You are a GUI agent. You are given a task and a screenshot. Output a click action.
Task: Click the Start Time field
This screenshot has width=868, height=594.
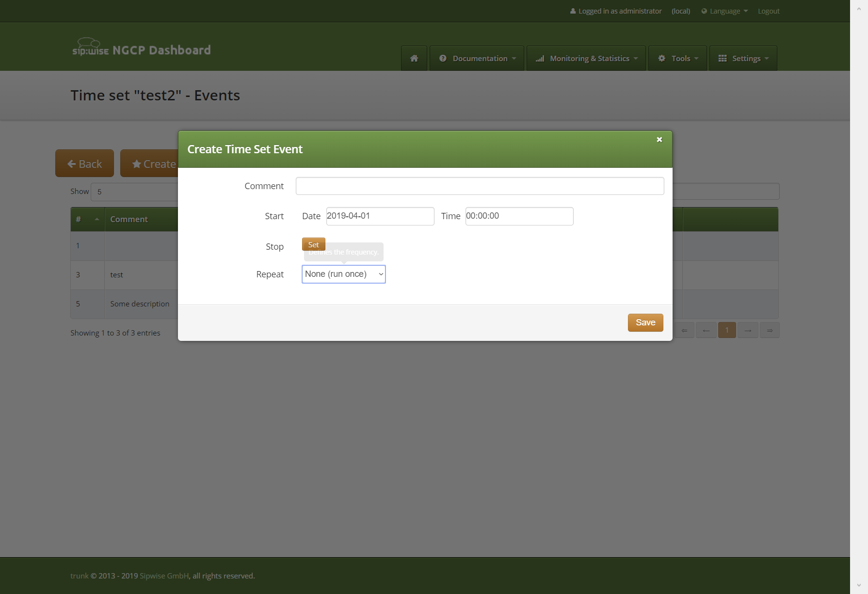click(519, 216)
